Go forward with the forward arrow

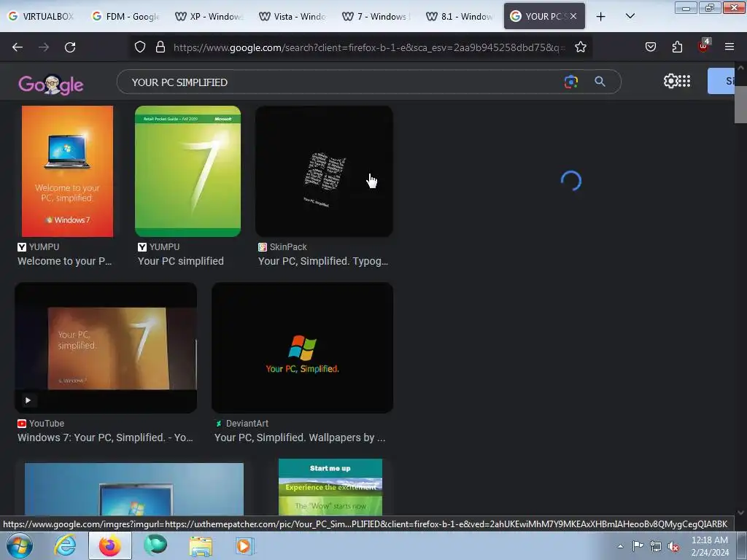click(44, 47)
